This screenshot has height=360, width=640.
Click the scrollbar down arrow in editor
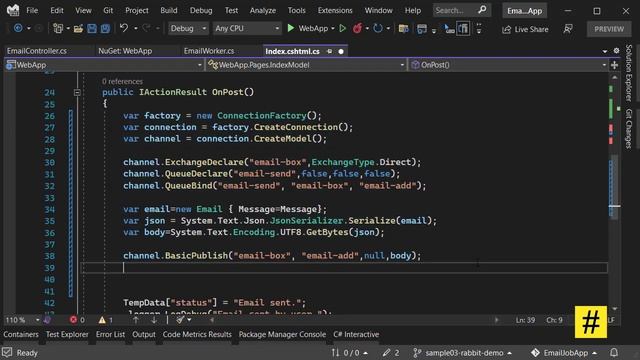[x=615, y=309]
